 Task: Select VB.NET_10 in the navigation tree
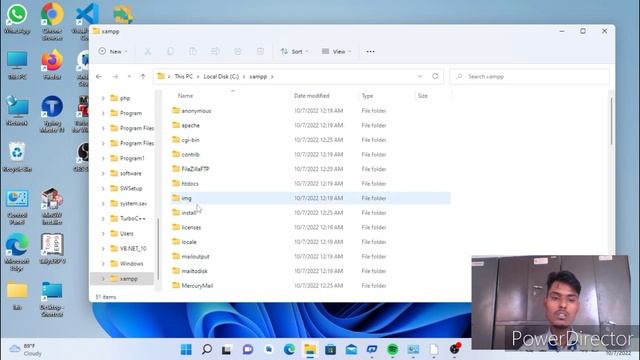point(128,249)
